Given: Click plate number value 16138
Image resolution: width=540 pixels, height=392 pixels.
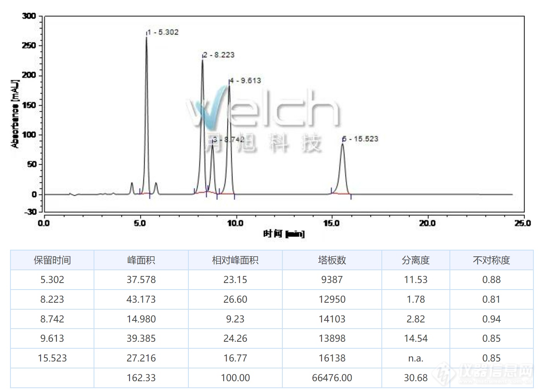Looking at the screenshot, I should pyautogui.click(x=332, y=358).
